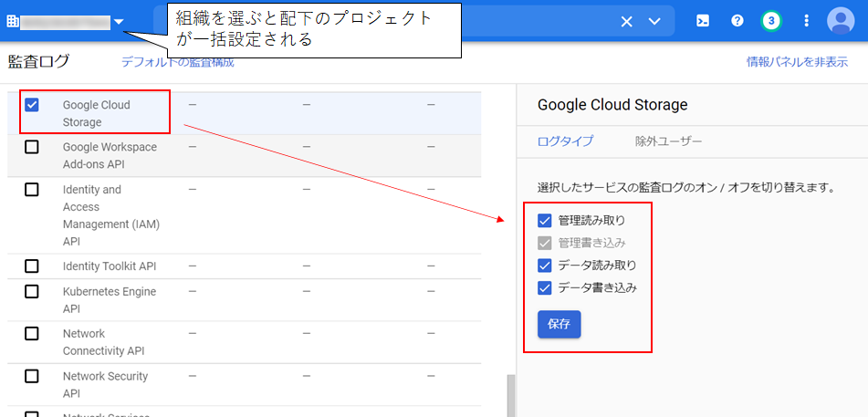Viewport: 868px width, 417px height.
Task: Clear search with the X icon
Action: coord(626,21)
